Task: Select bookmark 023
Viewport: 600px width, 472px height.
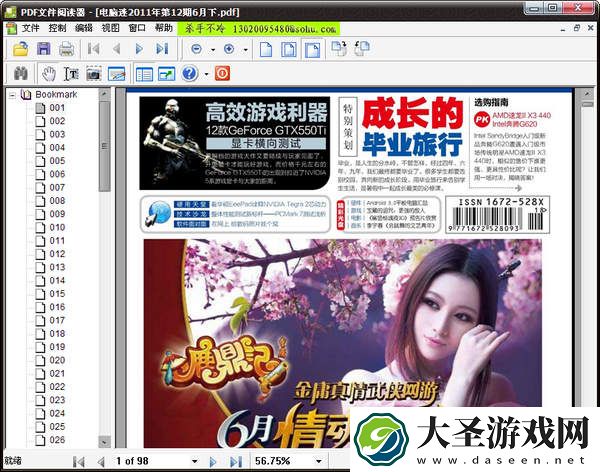Action: pos(57,400)
